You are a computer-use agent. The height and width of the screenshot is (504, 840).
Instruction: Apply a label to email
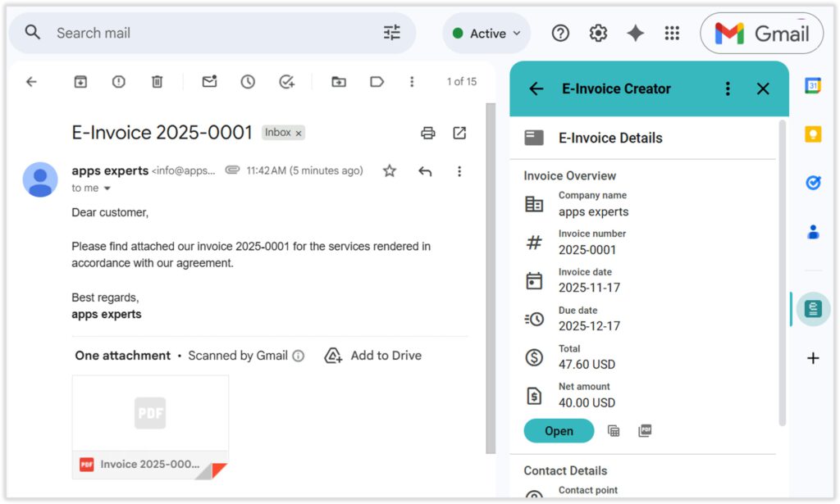pyautogui.click(x=377, y=81)
